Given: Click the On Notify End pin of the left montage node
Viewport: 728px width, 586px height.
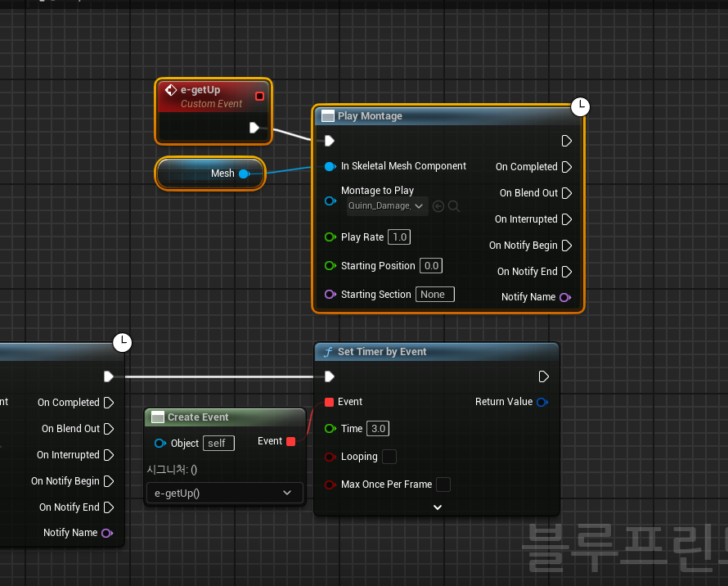Looking at the screenshot, I should click(109, 507).
